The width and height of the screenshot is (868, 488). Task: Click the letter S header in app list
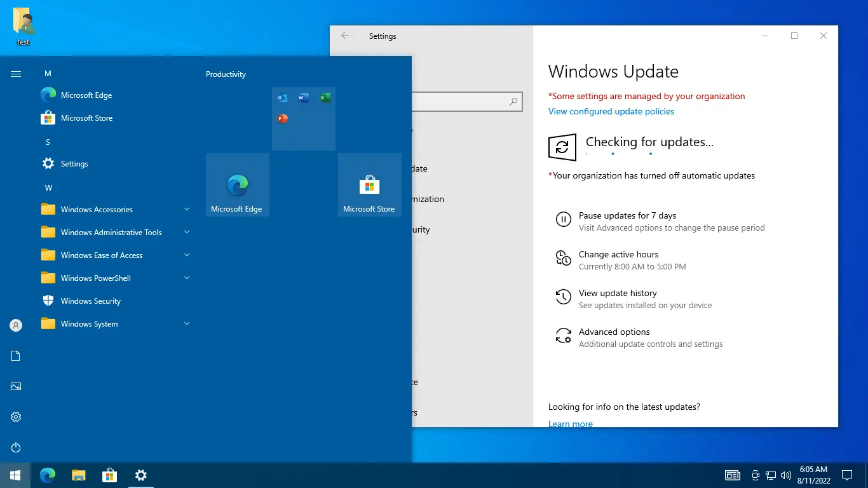click(x=48, y=142)
